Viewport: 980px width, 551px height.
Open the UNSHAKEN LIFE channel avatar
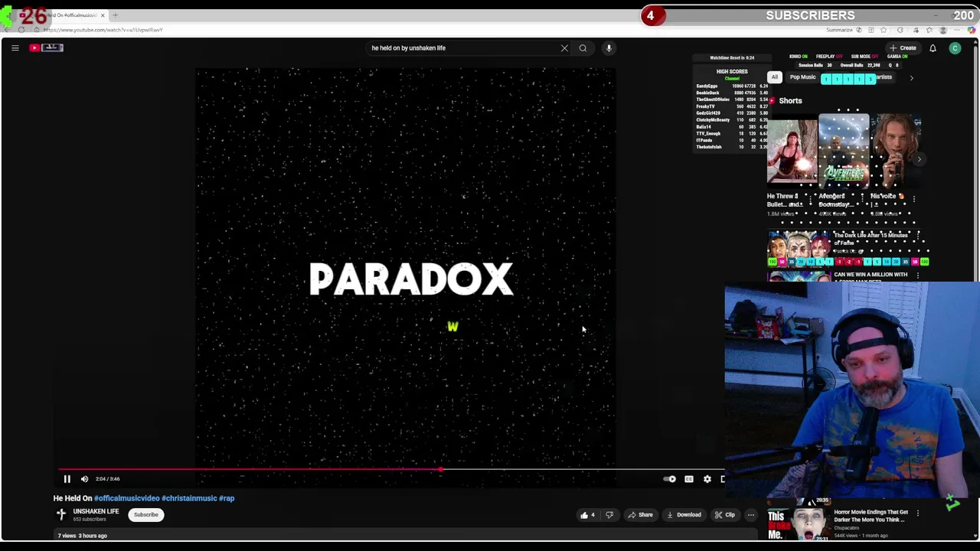(61, 514)
